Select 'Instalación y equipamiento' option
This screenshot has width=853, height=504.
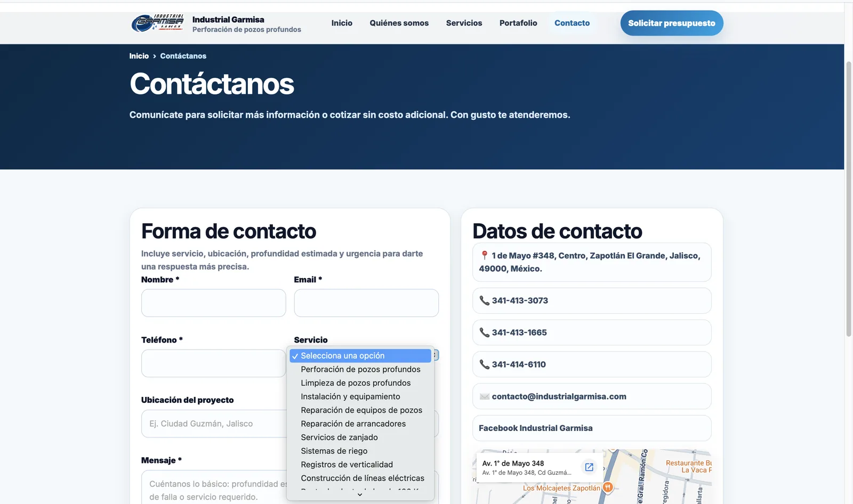(x=360, y=396)
